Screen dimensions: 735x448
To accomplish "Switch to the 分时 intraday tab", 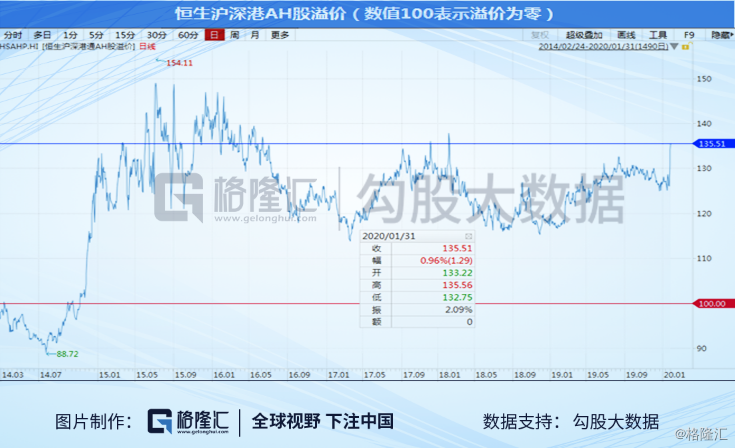I will click(x=13, y=35).
